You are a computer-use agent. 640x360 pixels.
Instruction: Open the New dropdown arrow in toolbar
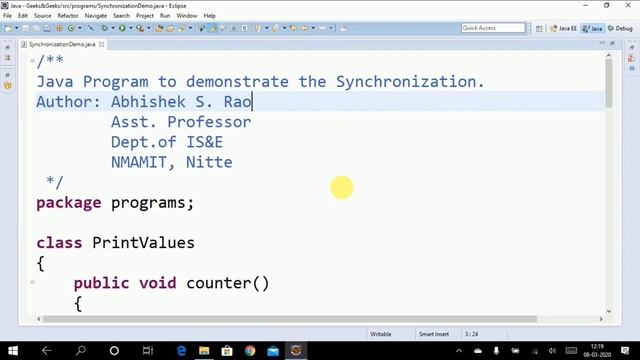pos(17,28)
